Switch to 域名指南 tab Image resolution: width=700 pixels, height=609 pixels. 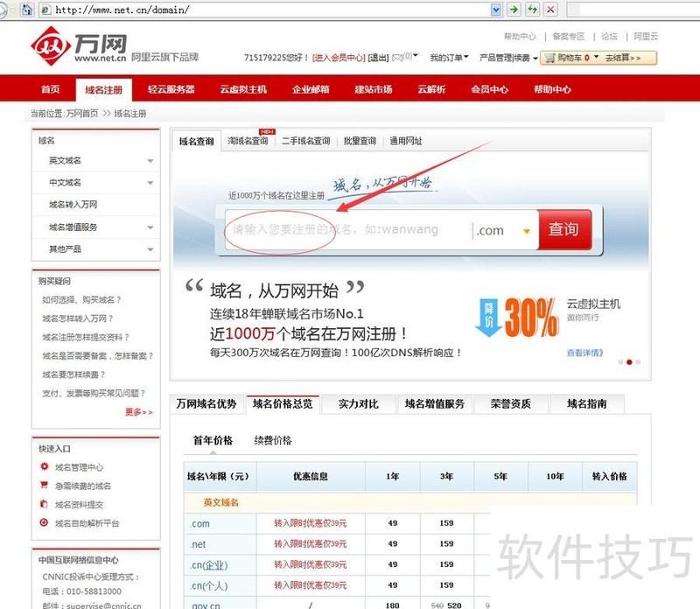tap(586, 404)
